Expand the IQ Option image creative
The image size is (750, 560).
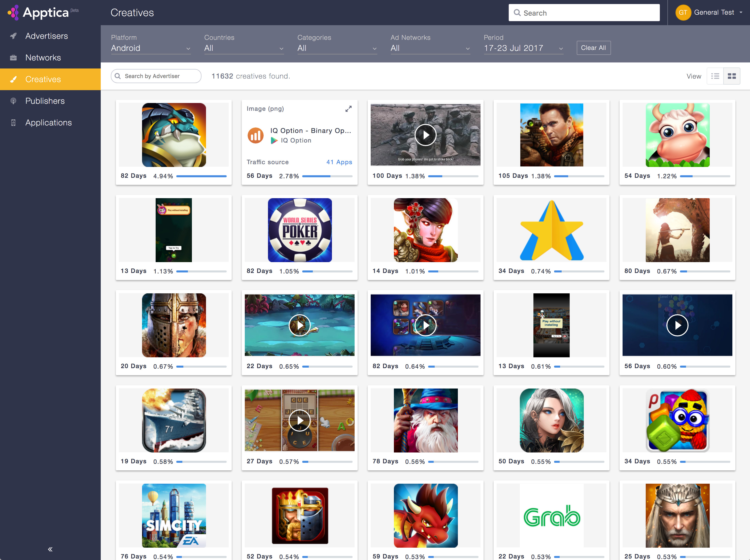[348, 109]
